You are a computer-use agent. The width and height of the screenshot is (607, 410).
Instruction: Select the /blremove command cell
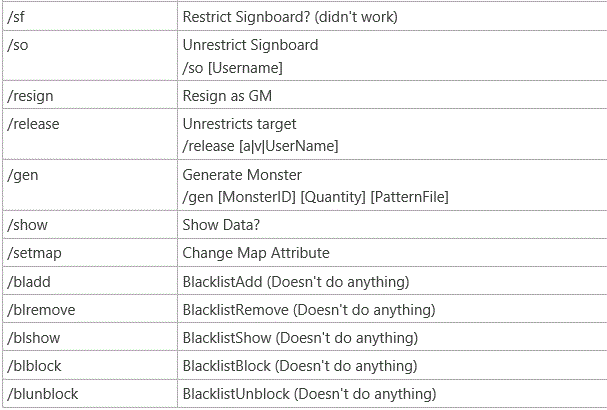(90, 309)
